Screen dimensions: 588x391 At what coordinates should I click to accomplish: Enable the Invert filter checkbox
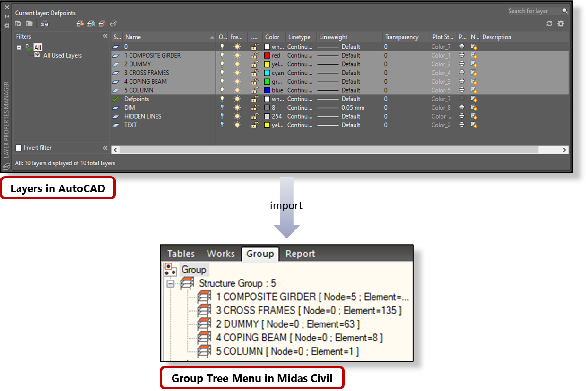tap(19, 147)
